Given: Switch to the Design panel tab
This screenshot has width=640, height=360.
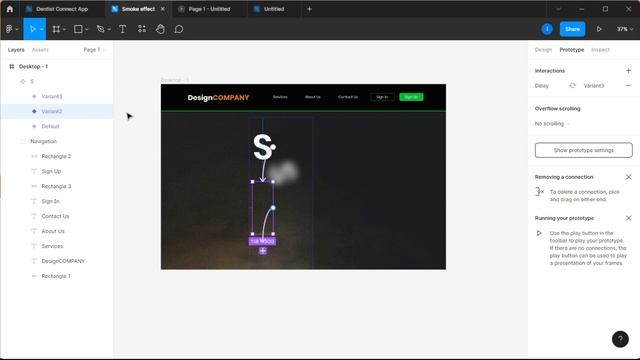Looking at the screenshot, I should 543,50.
